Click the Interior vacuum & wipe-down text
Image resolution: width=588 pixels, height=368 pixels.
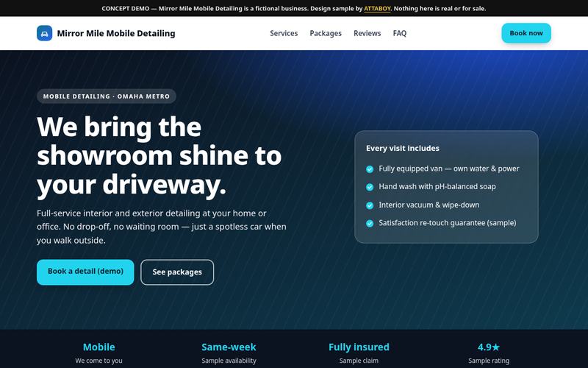point(429,205)
